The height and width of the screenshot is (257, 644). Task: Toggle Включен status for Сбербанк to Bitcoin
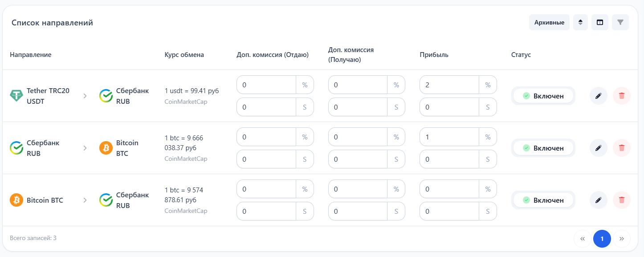(x=543, y=148)
